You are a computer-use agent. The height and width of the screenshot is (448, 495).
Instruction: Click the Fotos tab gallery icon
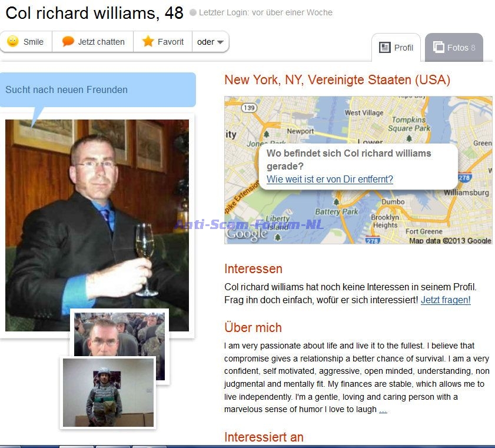tap(438, 47)
